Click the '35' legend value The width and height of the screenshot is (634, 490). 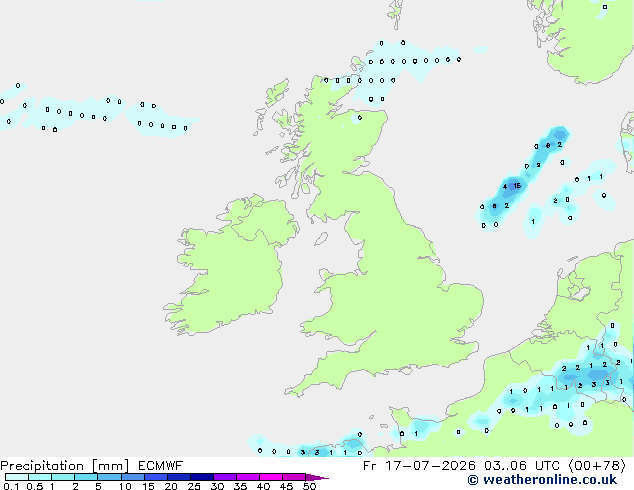240,486
